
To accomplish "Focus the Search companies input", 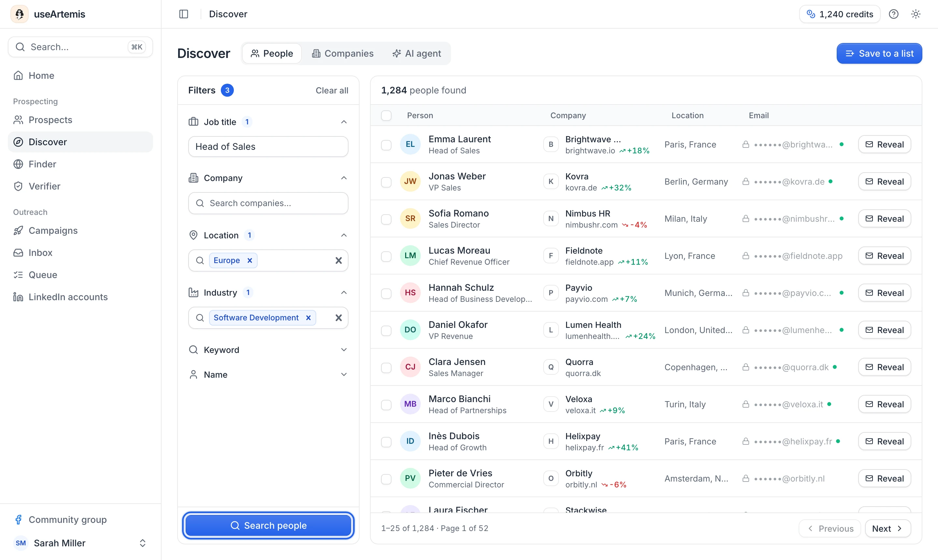I will click(268, 203).
